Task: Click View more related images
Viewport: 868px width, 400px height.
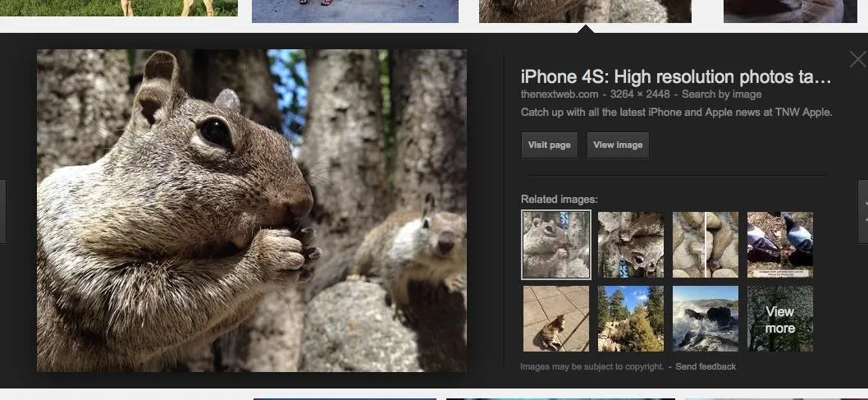Action: [780, 319]
